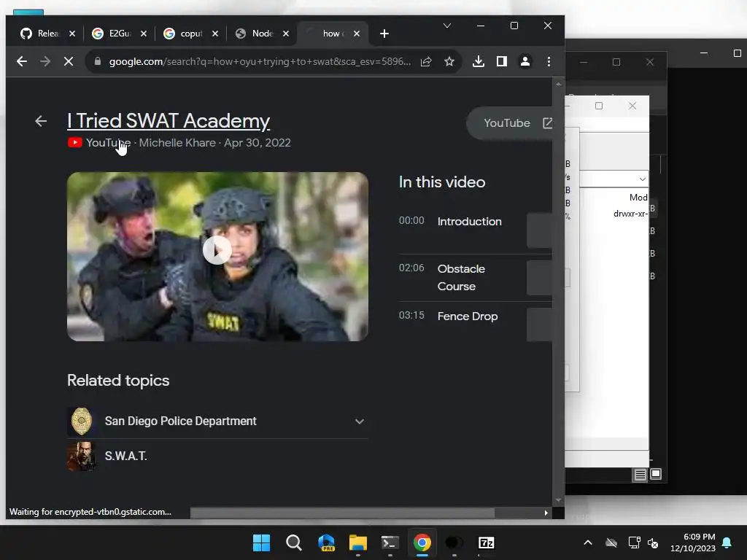
Task: View site information via the lock icon
Action: [98, 61]
